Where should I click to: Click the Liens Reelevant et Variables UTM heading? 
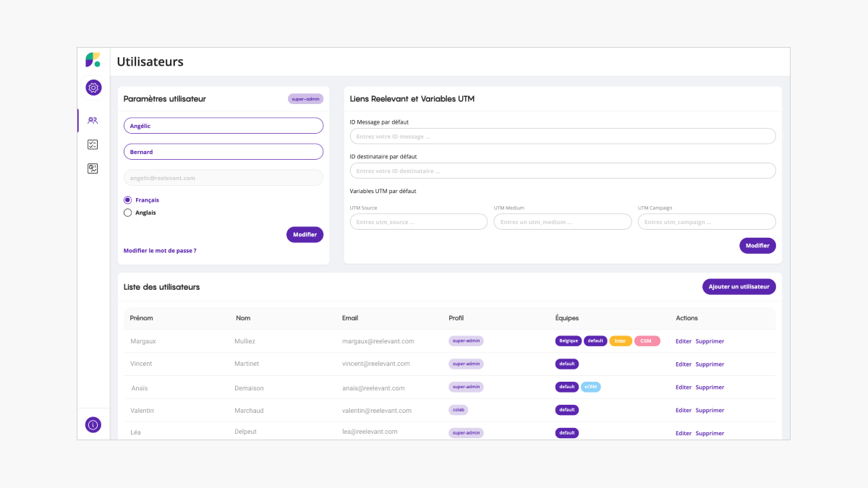pos(412,99)
